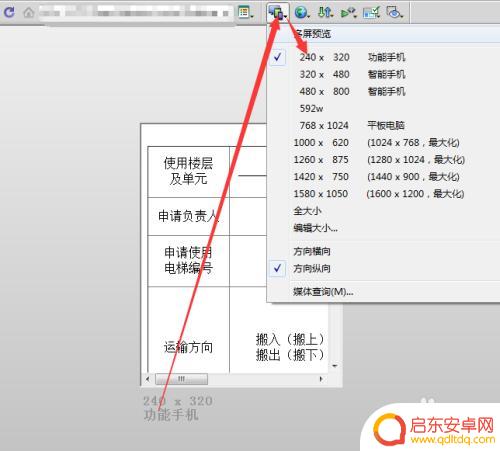Open the Multiscreen Preview icon

278,13
